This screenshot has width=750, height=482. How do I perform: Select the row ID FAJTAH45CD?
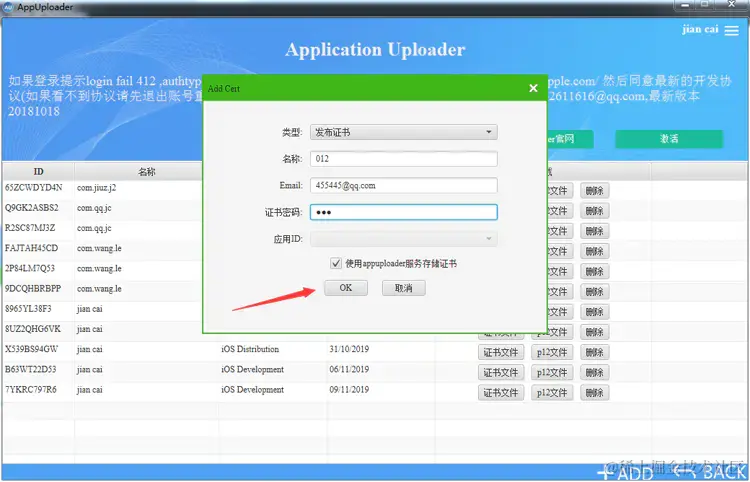pos(32,248)
